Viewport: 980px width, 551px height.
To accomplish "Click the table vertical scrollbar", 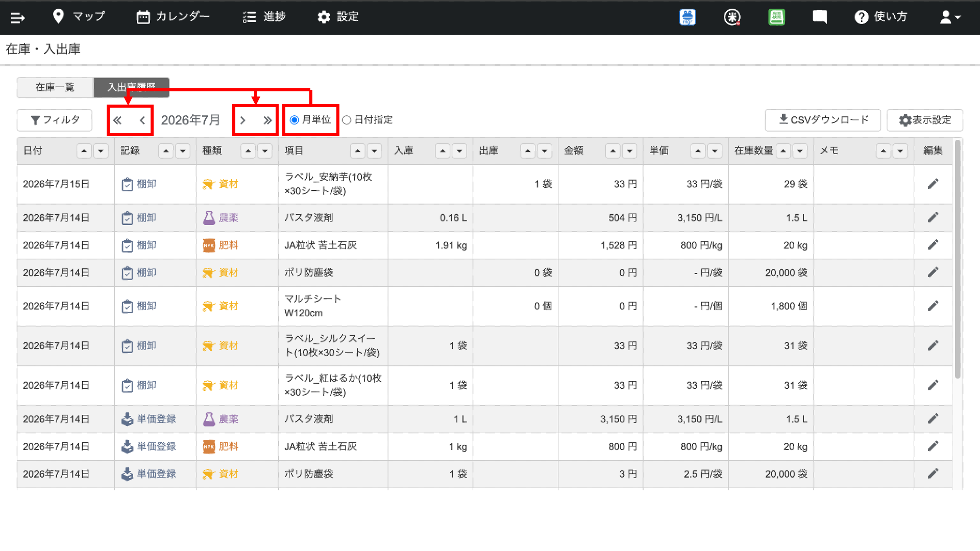I will 958,259.
